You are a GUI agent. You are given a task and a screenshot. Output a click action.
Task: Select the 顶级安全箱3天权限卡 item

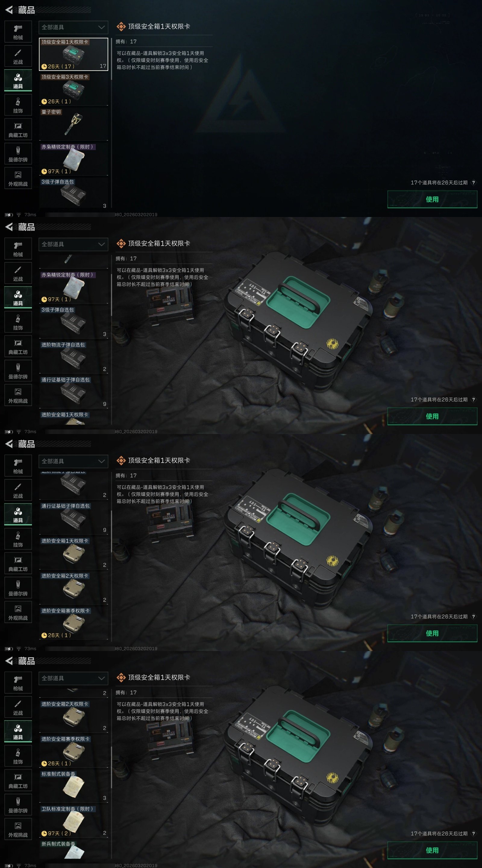(x=74, y=89)
